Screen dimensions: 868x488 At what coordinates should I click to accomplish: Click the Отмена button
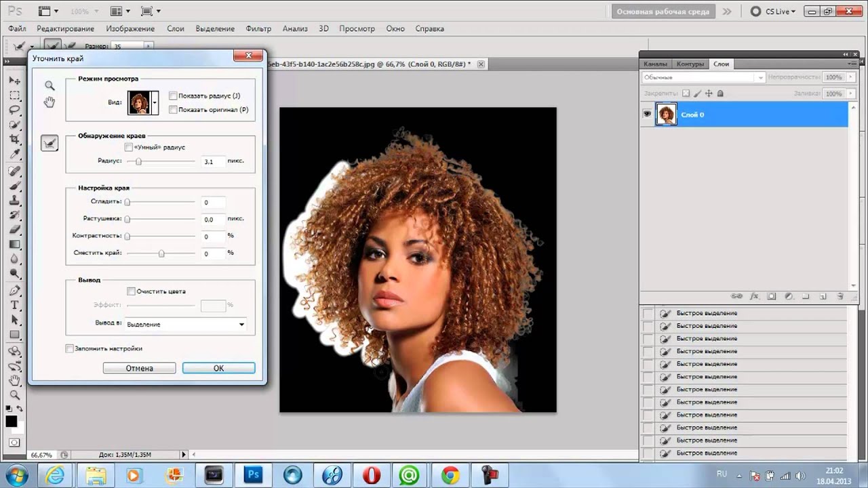[x=139, y=368]
